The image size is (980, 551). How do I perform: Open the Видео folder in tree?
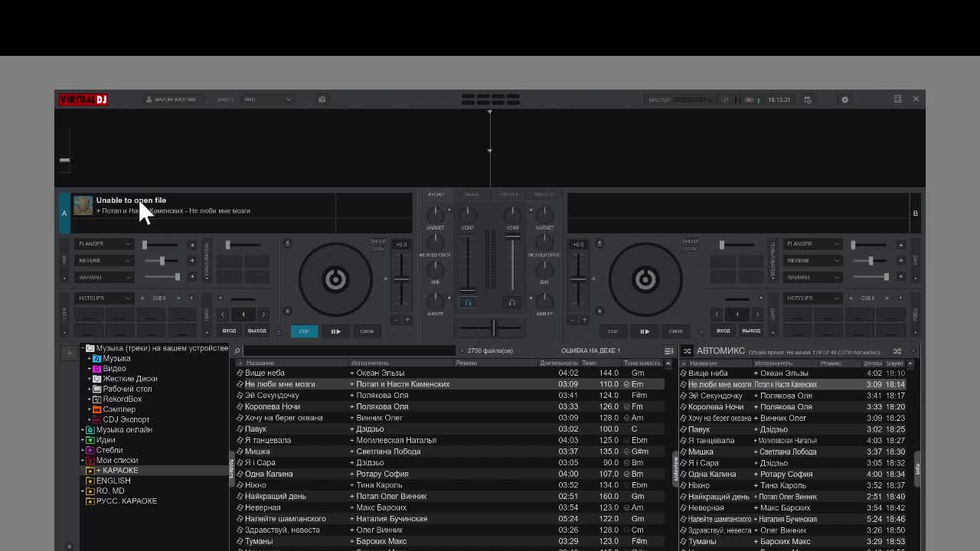coord(114,369)
